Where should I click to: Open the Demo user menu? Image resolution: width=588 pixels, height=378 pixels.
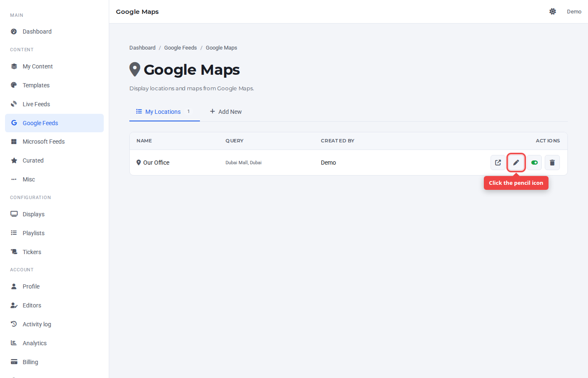(574, 12)
